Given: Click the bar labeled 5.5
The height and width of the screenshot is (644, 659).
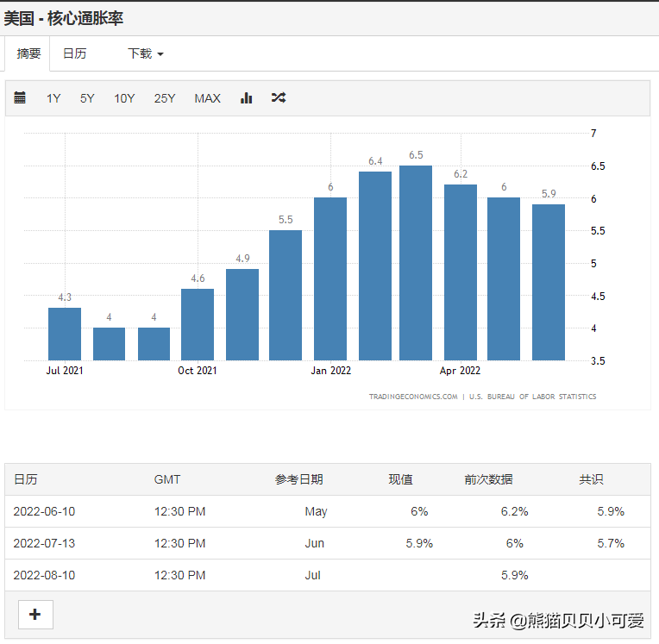Looking at the screenshot, I should point(286,296).
